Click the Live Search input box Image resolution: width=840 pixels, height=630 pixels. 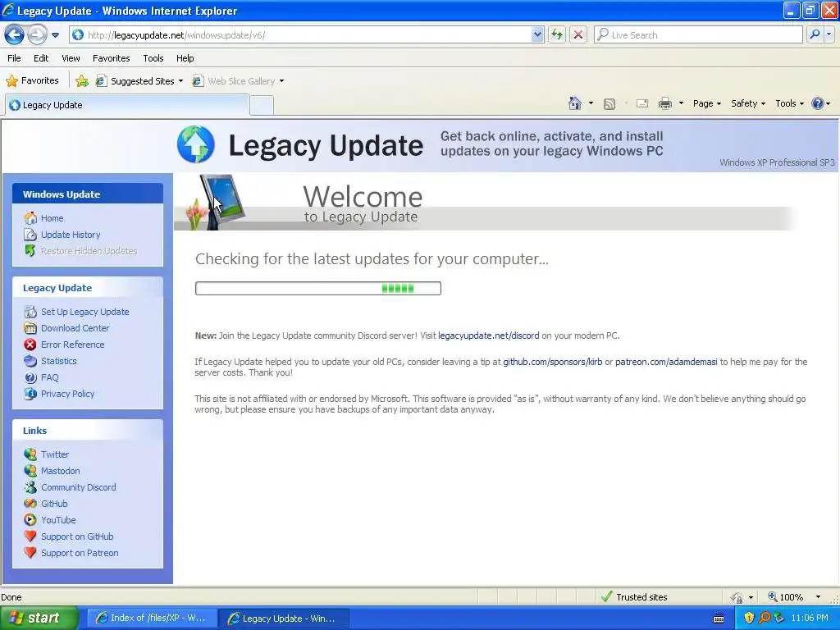coord(698,35)
